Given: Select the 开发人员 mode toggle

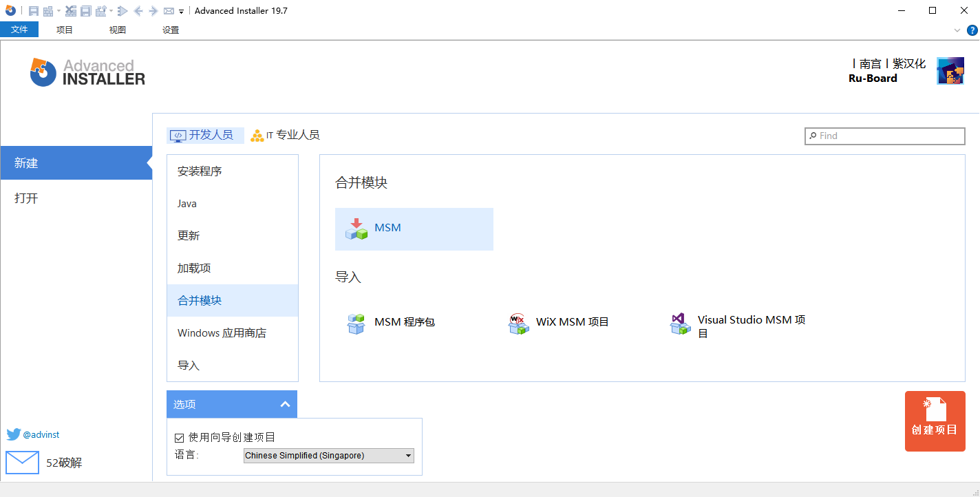Looking at the screenshot, I should (205, 135).
